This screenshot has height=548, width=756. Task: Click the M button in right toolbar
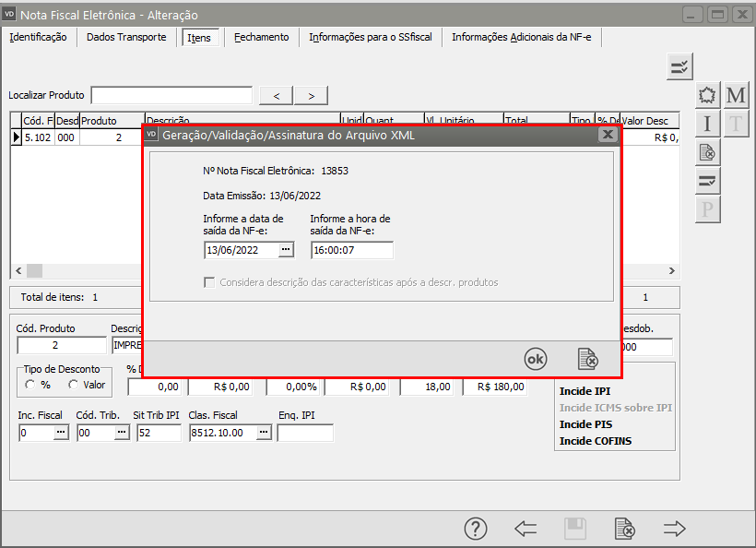[x=736, y=96]
